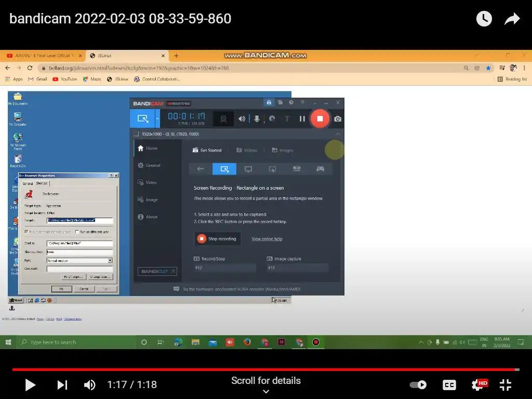
Task: Select rectangle mode button in Bandicam header
Action: [x=142, y=119]
